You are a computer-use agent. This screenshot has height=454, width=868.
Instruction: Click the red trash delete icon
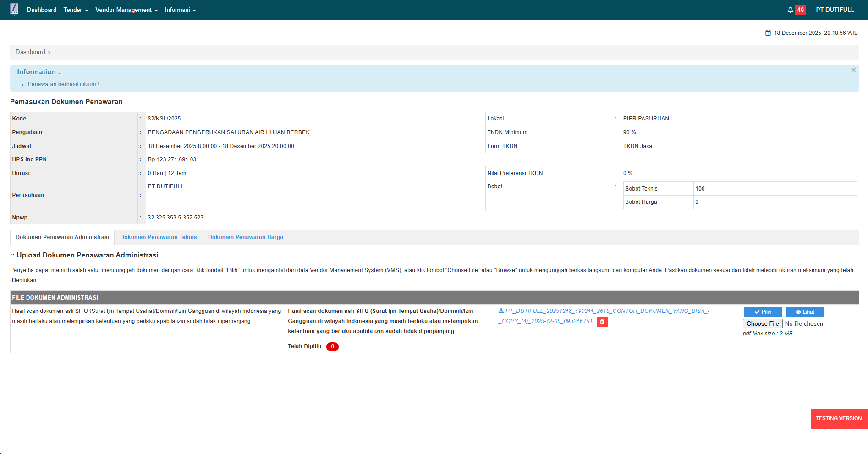tap(602, 322)
